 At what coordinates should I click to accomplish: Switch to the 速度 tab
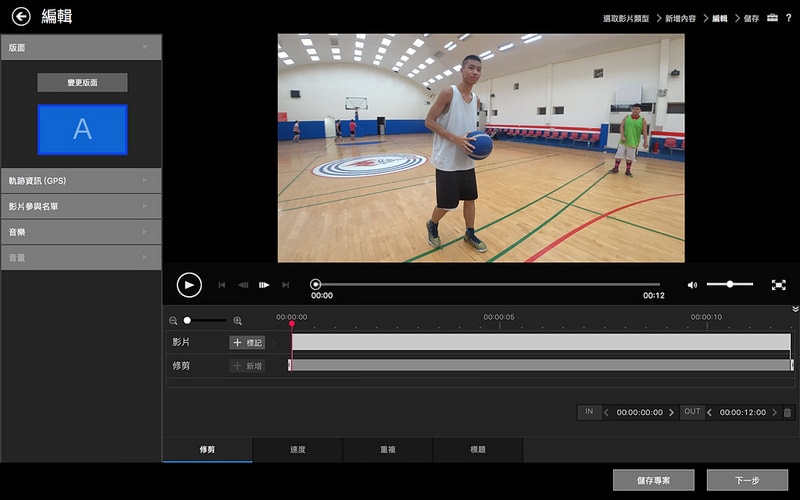tap(297, 450)
